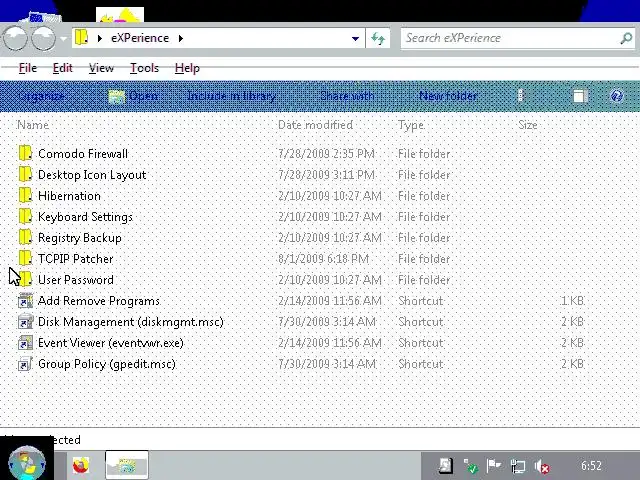Click the Organize toolbar button
The height and width of the screenshot is (480, 640).
click(x=42, y=96)
